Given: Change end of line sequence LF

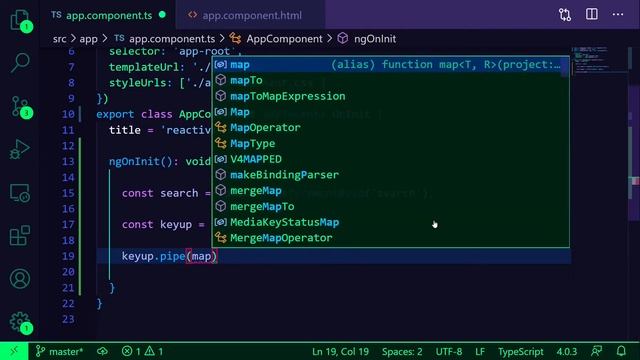Looking at the screenshot, I should (480, 351).
